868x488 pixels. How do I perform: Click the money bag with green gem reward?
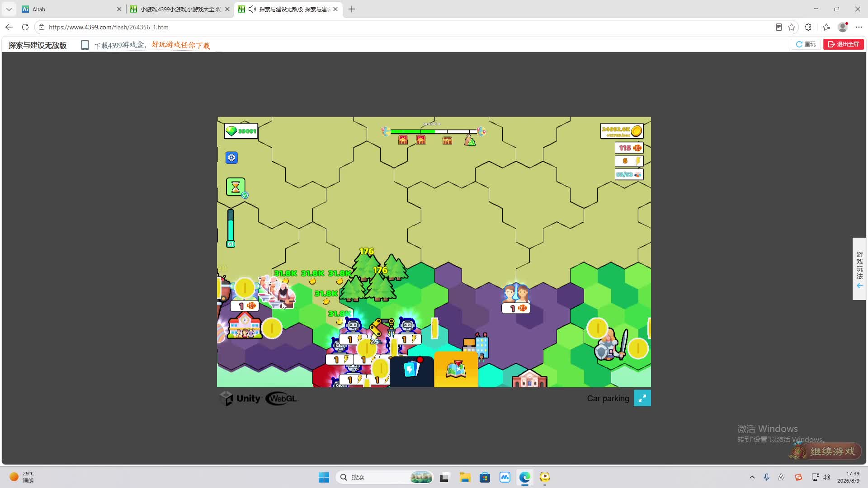[x=470, y=141]
